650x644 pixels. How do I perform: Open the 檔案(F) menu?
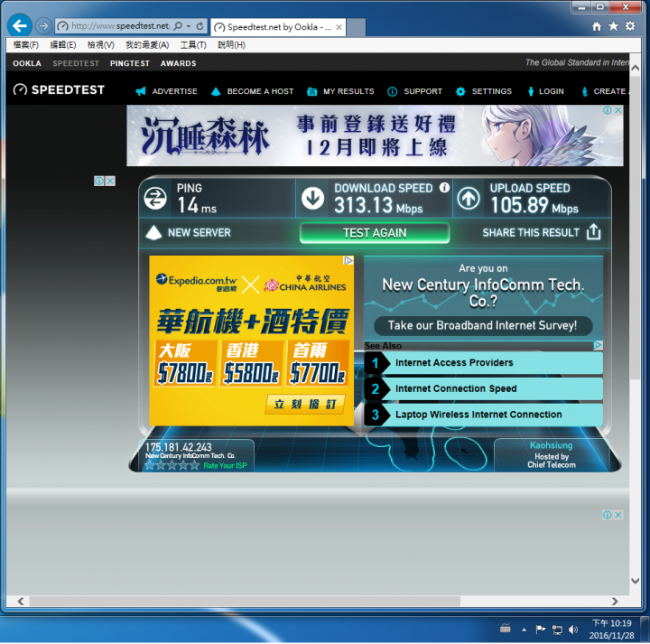(25, 45)
